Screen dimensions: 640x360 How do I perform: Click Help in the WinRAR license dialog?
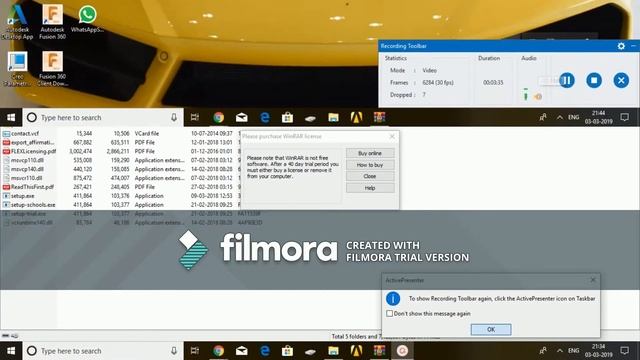pos(370,188)
